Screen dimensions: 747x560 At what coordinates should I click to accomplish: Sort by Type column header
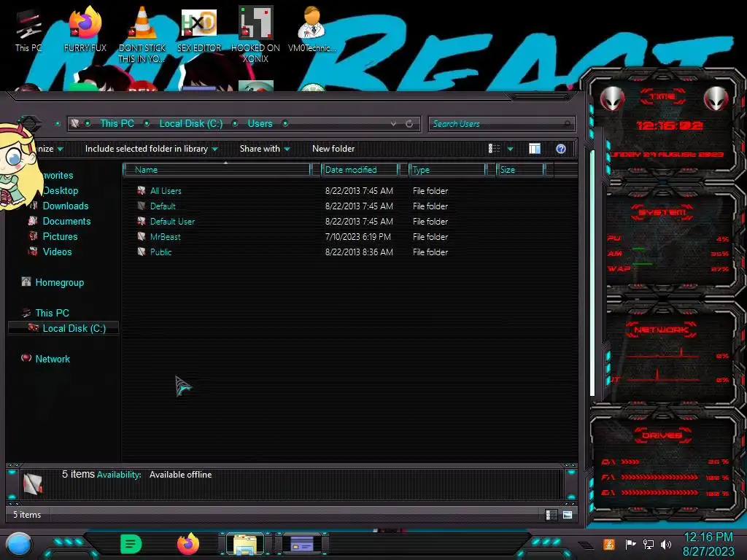coord(447,170)
